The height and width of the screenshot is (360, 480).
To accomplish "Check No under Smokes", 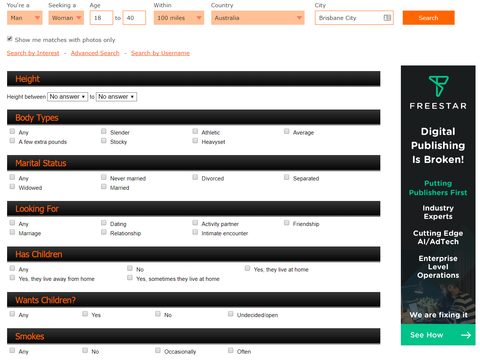I will coord(85,350).
